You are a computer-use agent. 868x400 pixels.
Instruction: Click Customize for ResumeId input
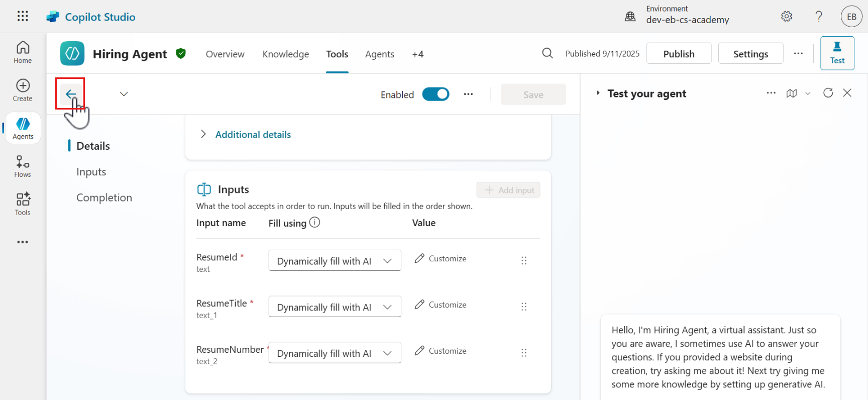pos(441,259)
